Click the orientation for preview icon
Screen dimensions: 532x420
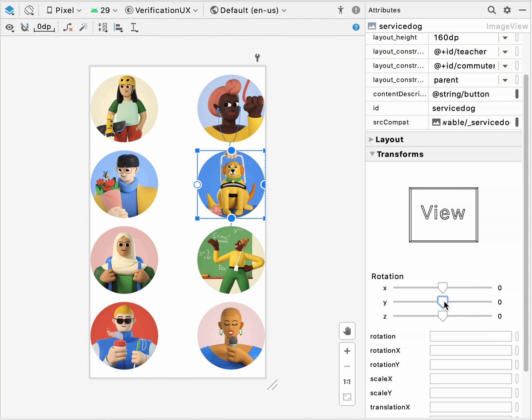click(x=29, y=10)
